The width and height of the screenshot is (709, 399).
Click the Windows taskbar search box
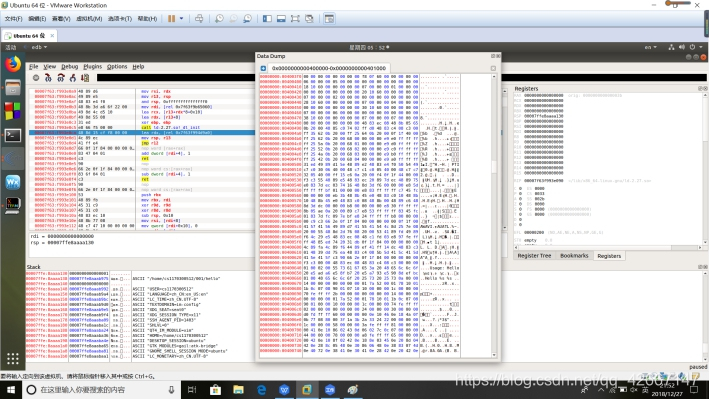(101, 390)
